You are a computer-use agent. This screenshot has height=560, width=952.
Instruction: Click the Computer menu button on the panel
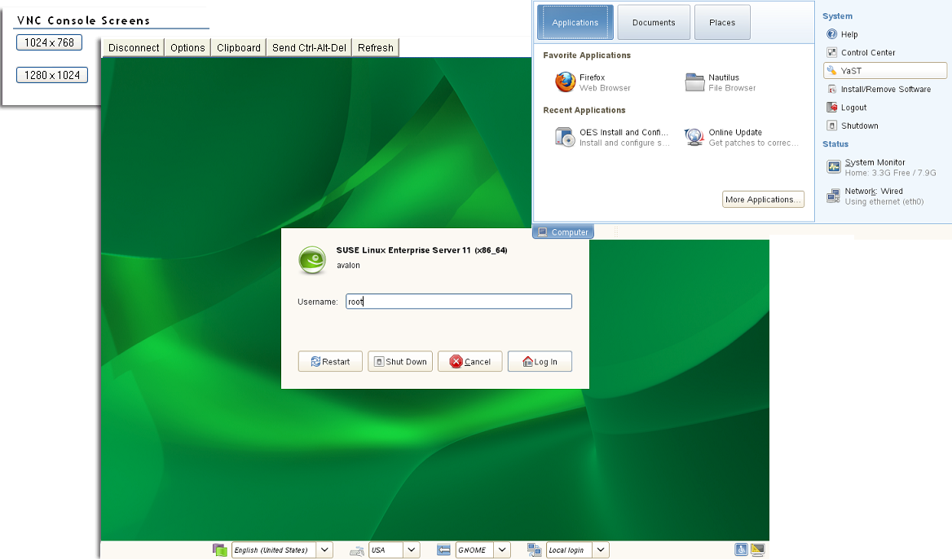tap(563, 232)
